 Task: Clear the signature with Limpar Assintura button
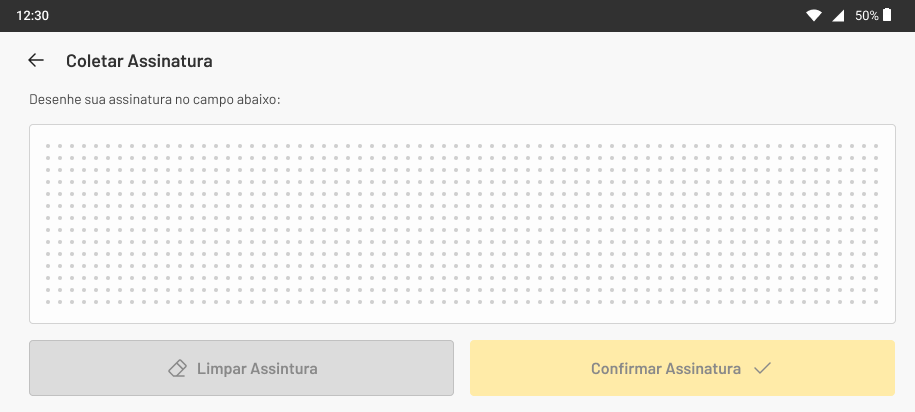coord(242,368)
